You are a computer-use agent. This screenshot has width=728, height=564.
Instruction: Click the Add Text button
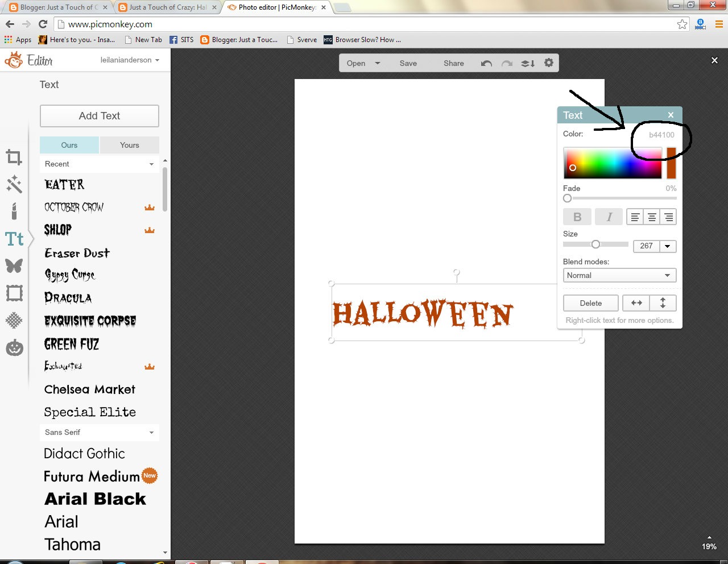click(100, 116)
